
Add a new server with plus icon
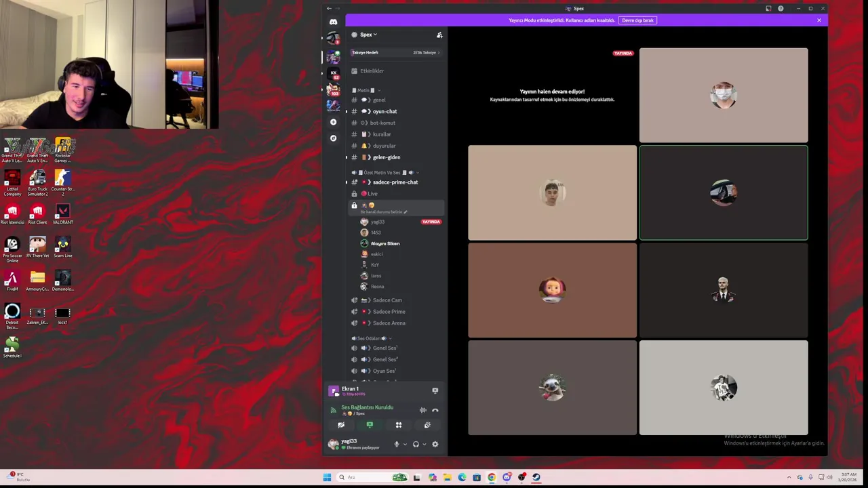(x=333, y=122)
